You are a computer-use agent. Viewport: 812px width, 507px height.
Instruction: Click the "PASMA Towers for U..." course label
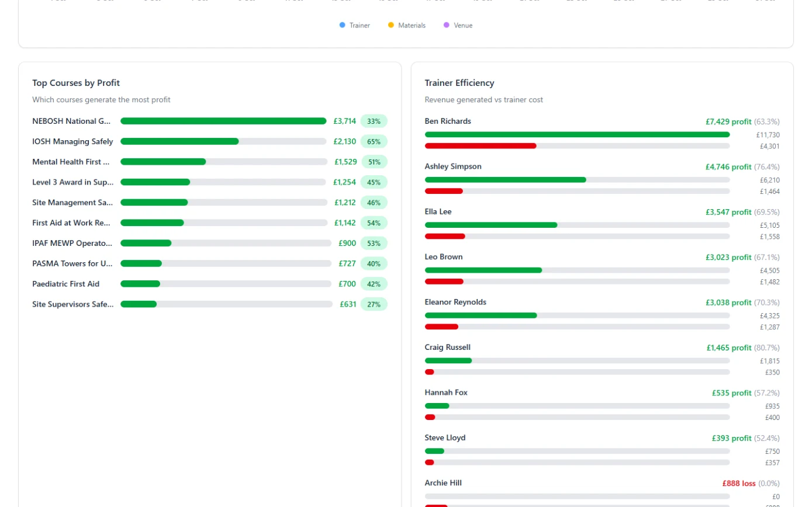(72, 263)
